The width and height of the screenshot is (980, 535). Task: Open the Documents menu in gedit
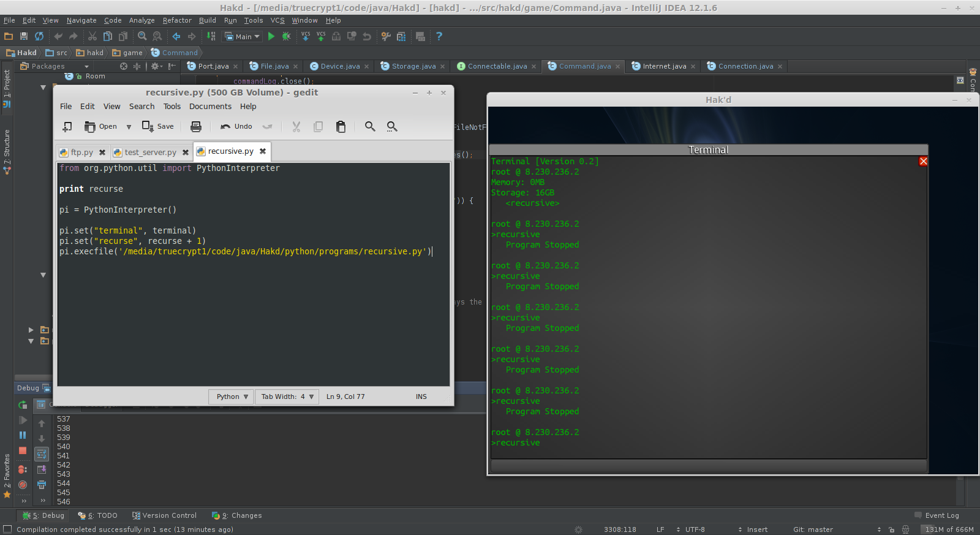210,107
